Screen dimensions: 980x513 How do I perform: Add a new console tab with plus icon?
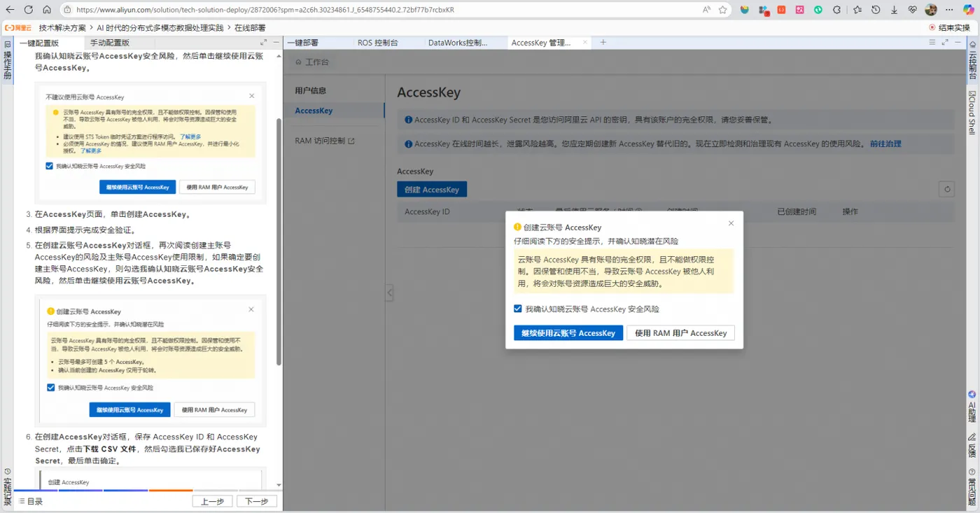pos(603,43)
